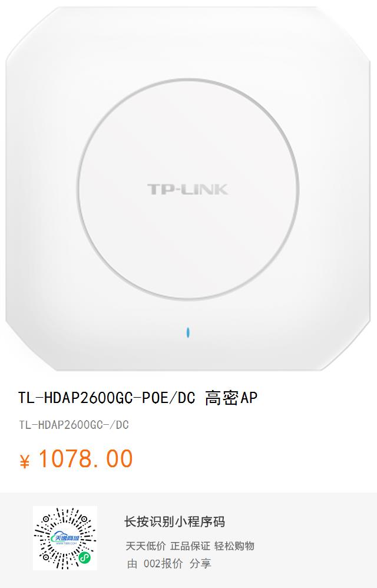This screenshot has width=377, height=588.
Task: Click the green mini program badge on QR code
Action: click(85, 559)
